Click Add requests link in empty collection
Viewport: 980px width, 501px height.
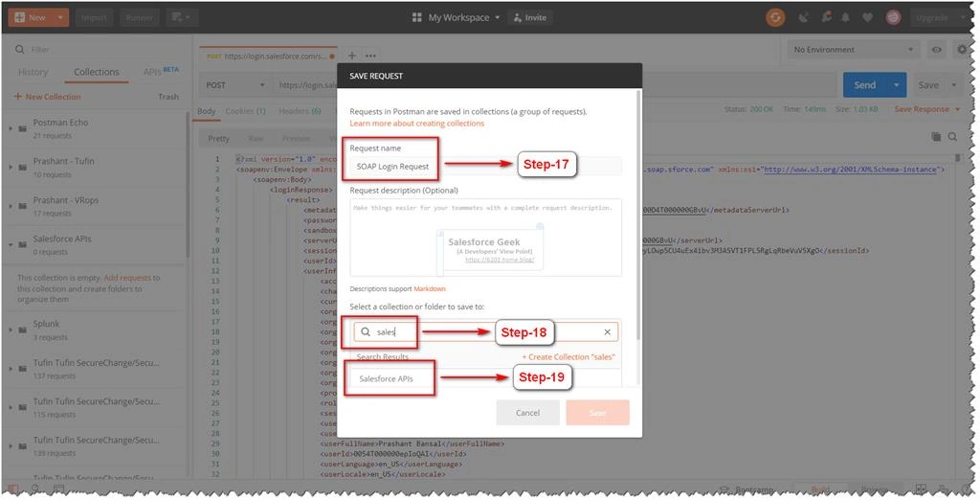[127, 278]
